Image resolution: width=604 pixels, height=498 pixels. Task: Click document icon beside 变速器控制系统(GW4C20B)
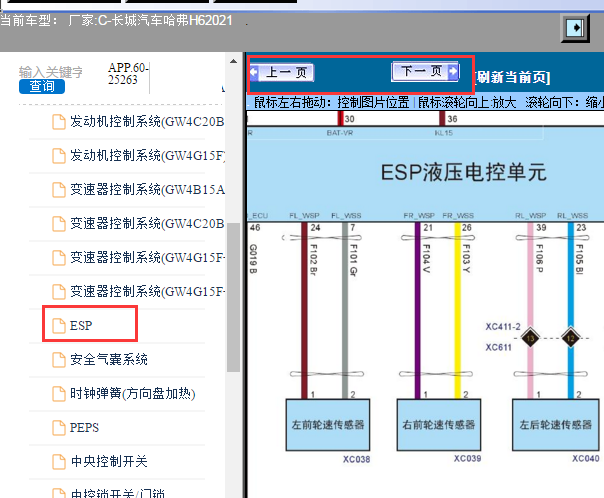coord(59,224)
